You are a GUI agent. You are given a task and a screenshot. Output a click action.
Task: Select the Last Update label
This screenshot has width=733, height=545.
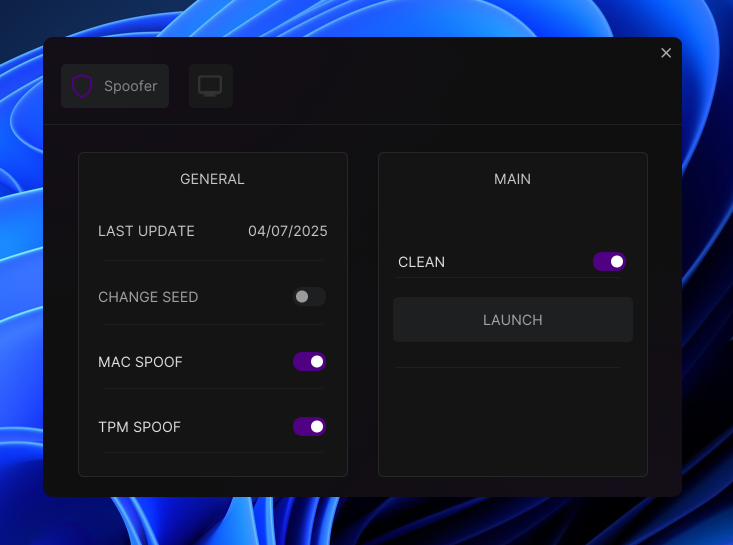[x=146, y=231]
